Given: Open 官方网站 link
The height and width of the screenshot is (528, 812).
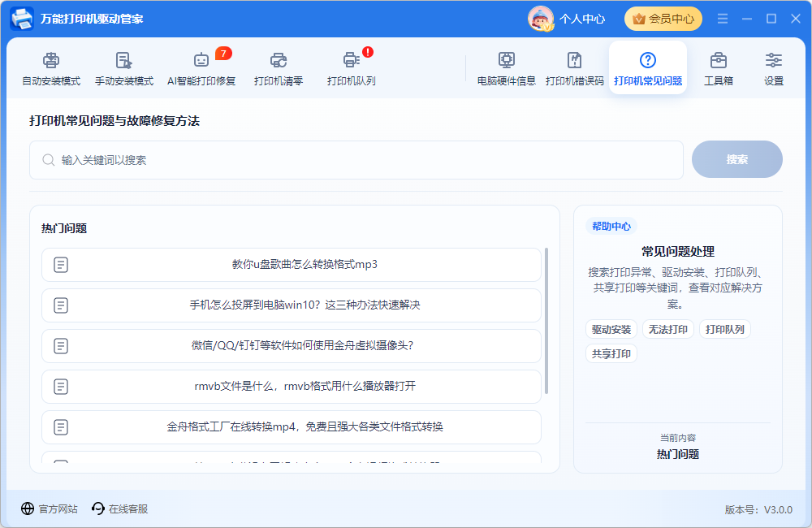Looking at the screenshot, I should [x=58, y=509].
